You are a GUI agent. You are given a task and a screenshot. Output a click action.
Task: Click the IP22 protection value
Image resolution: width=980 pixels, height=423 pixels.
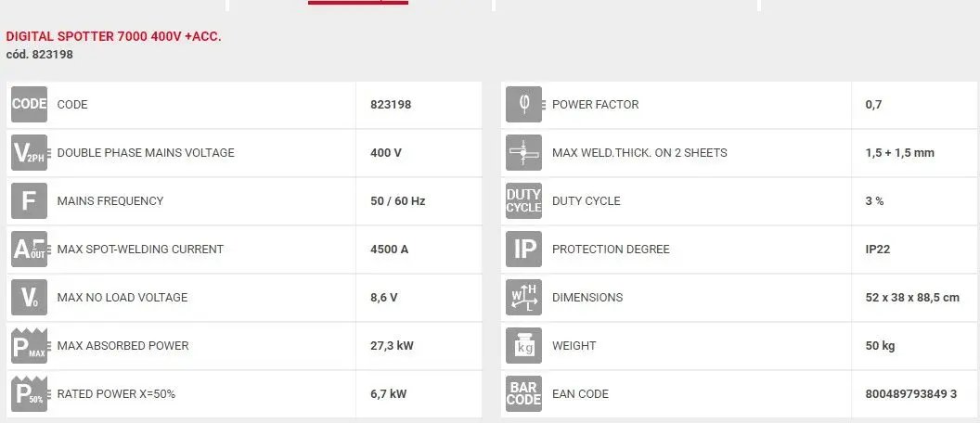tap(878, 250)
